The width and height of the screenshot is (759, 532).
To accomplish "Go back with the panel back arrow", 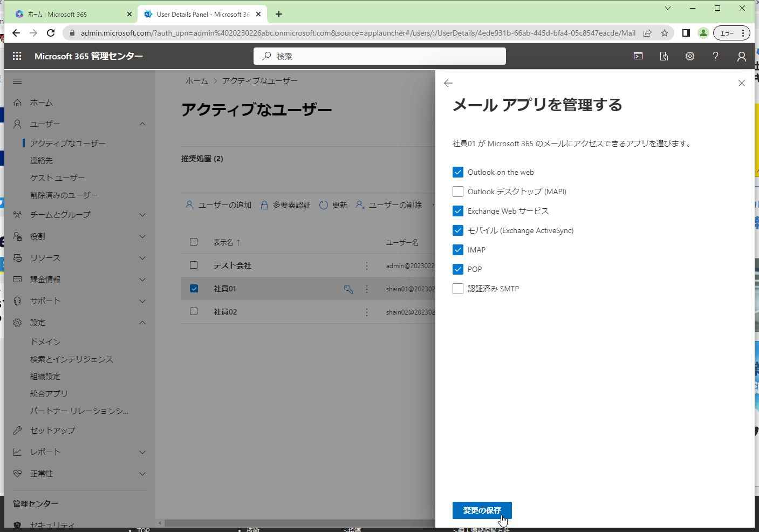I will (x=448, y=83).
